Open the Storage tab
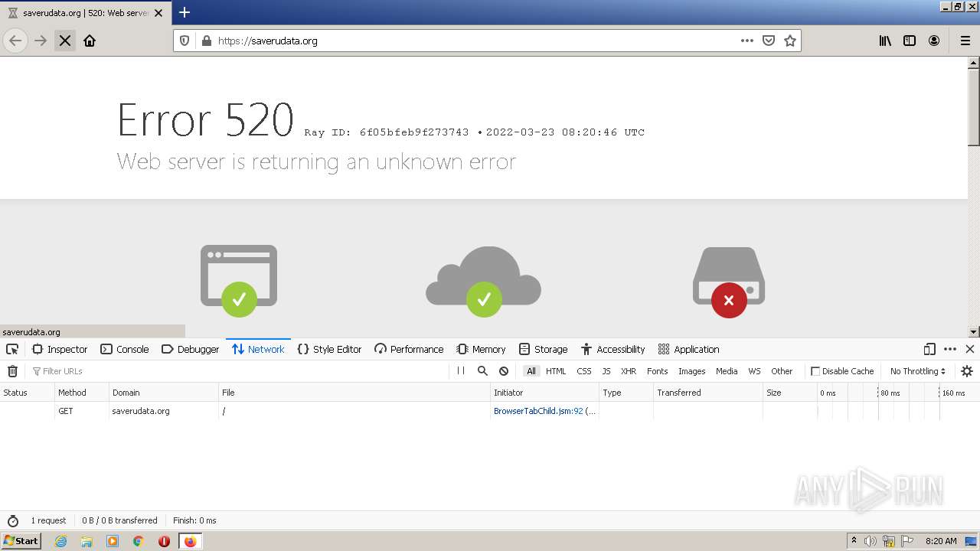This screenshot has height=551, width=980. tap(543, 349)
